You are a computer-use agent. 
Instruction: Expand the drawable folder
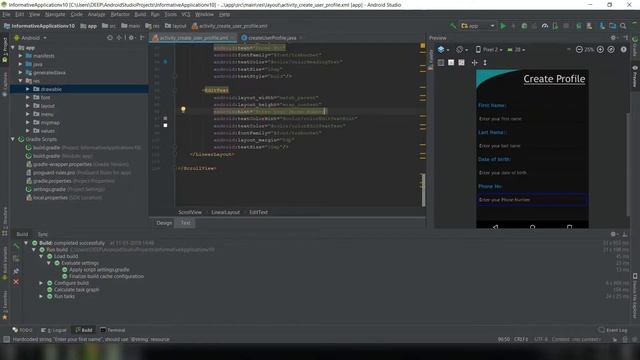[x=28, y=89]
